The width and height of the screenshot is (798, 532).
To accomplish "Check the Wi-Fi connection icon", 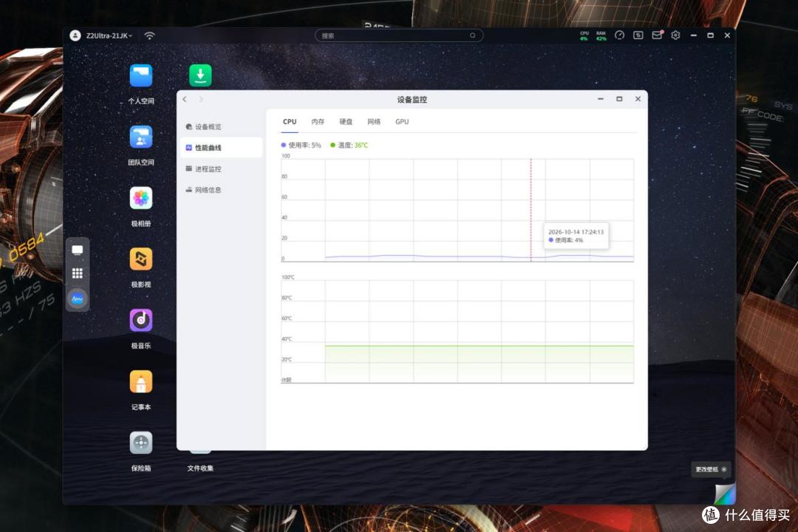I will (x=149, y=35).
